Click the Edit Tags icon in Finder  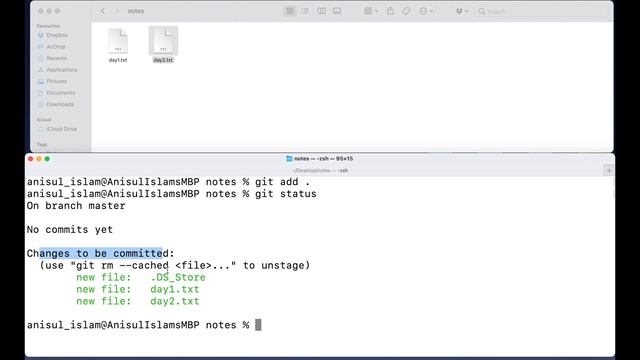pyautogui.click(x=406, y=11)
